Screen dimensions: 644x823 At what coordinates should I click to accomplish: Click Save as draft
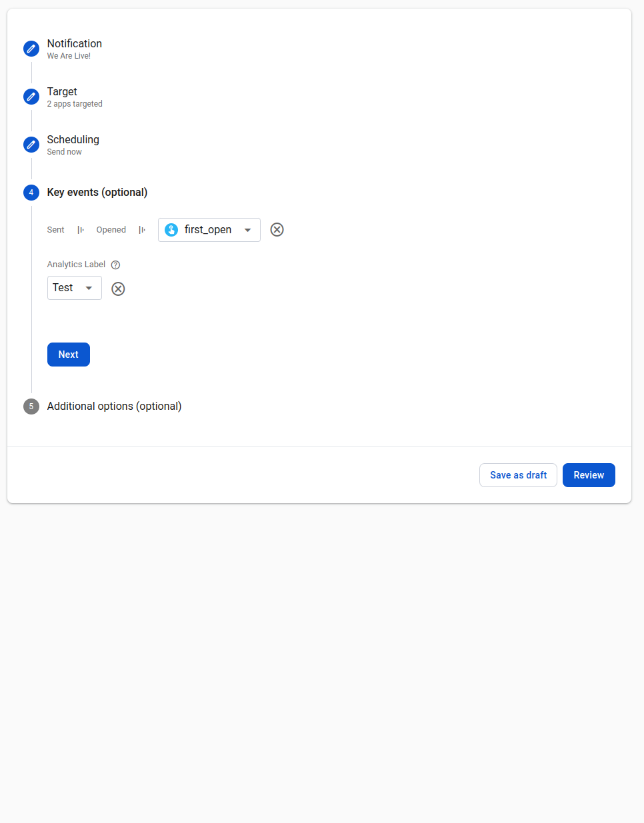click(518, 475)
